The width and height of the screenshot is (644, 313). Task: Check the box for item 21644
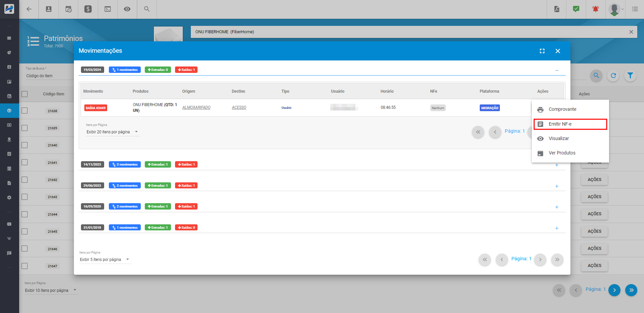[x=25, y=214]
